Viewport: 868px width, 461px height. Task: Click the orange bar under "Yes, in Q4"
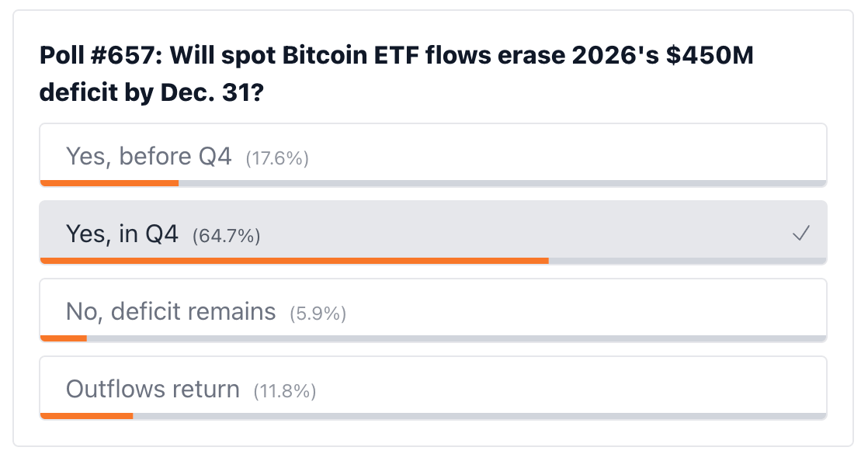294,261
